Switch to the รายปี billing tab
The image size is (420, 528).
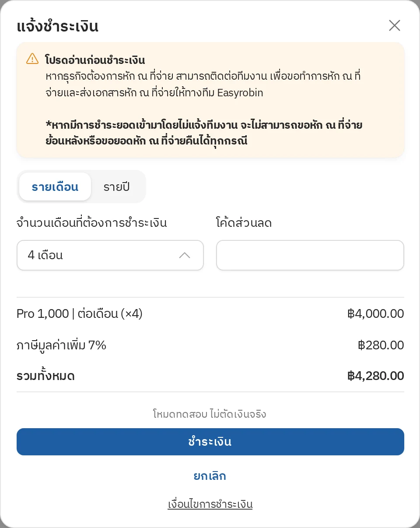tap(116, 187)
